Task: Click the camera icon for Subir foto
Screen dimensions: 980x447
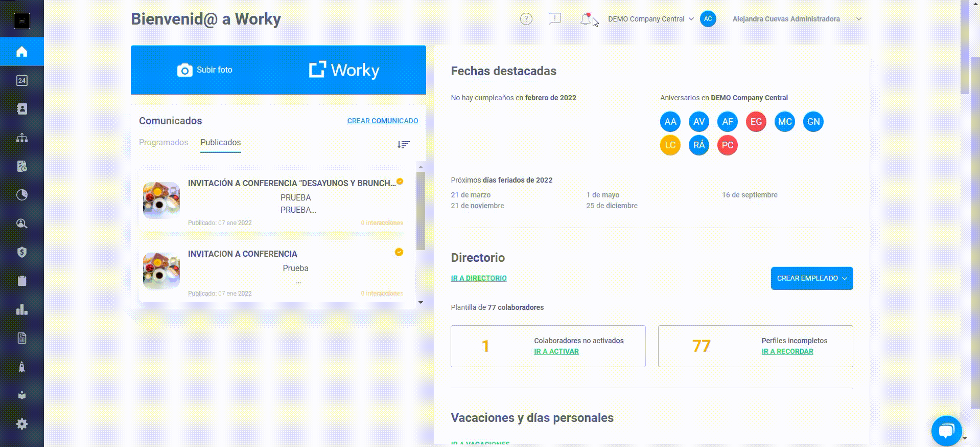Action: tap(184, 70)
